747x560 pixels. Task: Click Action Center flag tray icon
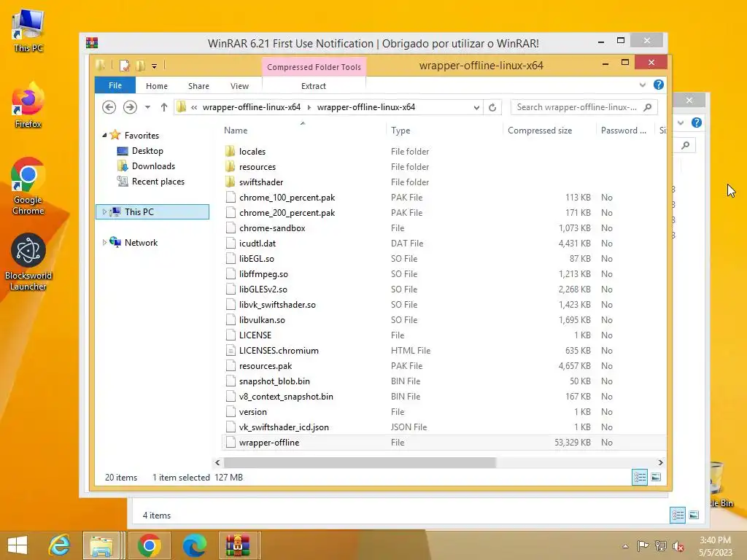(643, 545)
